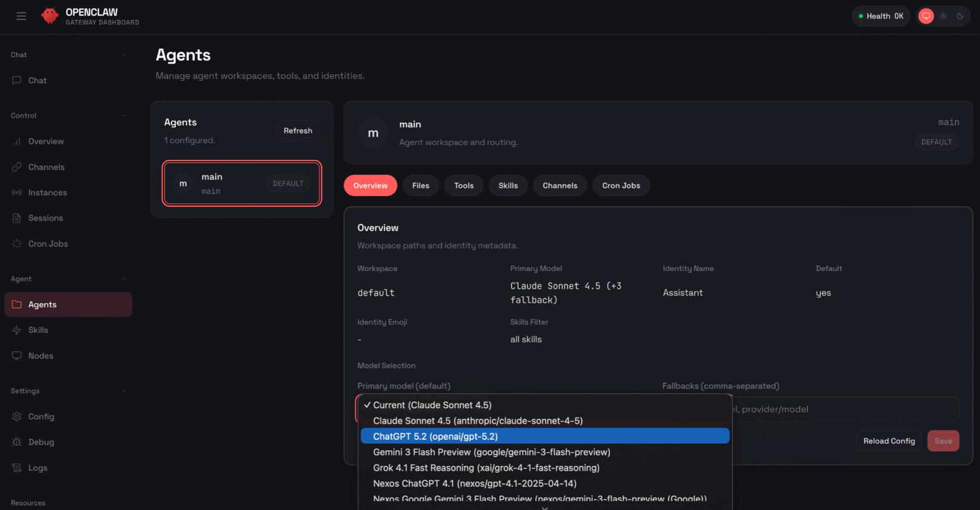The width and height of the screenshot is (980, 510).
Task: Open Logs with the scroll icon
Action: [17, 468]
